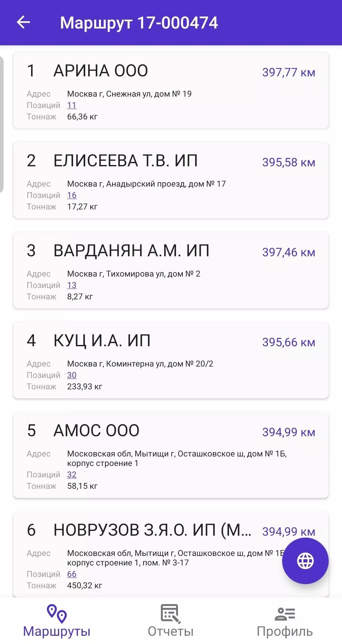
Task: Tap the back arrow icon
Action: 23,22
